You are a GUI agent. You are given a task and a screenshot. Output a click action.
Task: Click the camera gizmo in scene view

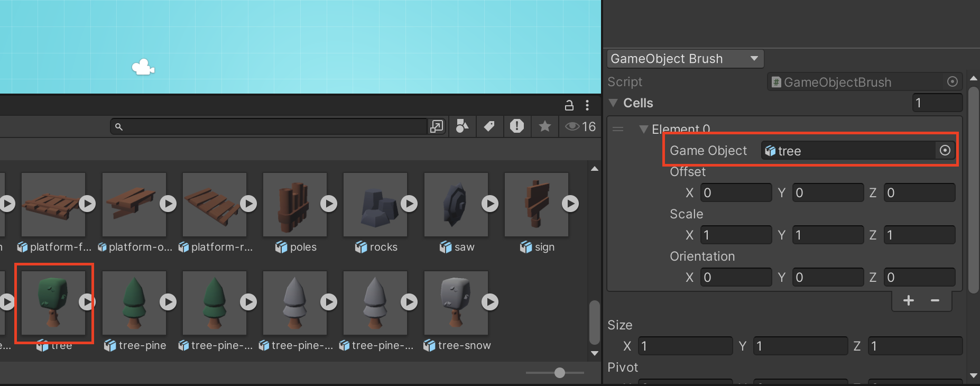pyautogui.click(x=143, y=68)
